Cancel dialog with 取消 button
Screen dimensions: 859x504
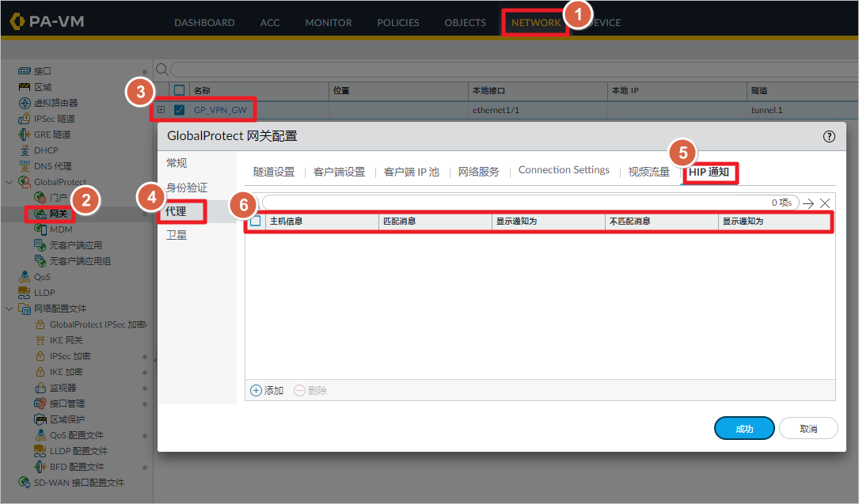808,429
